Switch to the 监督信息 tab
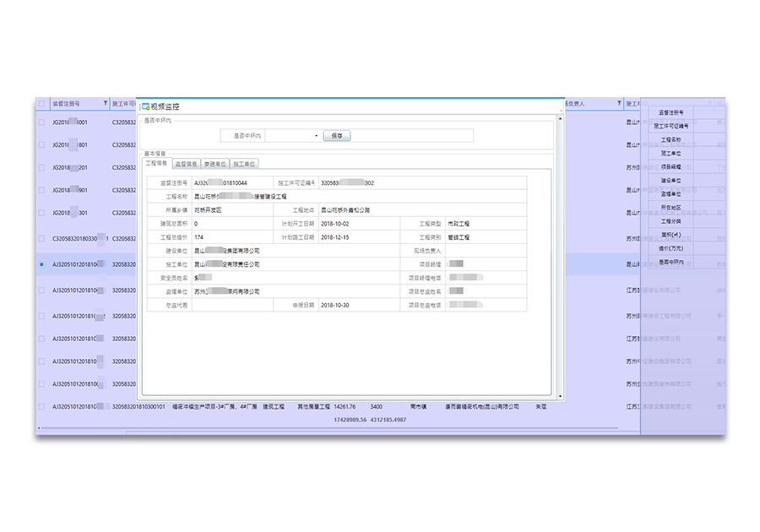The height and width of the screenshot is (532, 760). coord(187,164)
